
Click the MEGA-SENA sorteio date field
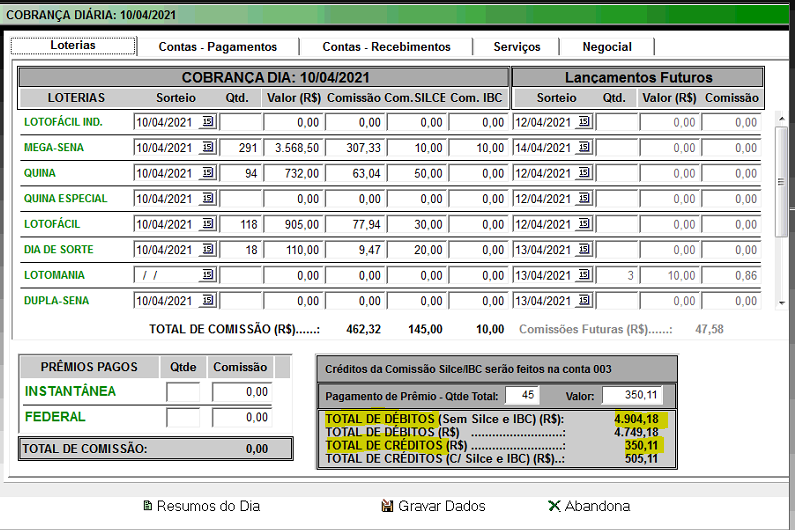coord(167,148)
